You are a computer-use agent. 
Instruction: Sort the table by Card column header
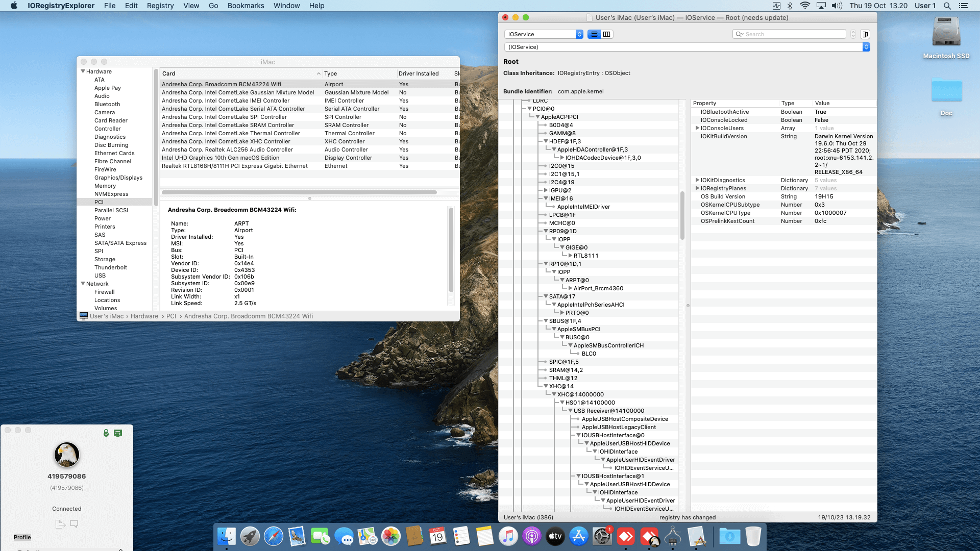pyautogui.click(x=241, y=73)
